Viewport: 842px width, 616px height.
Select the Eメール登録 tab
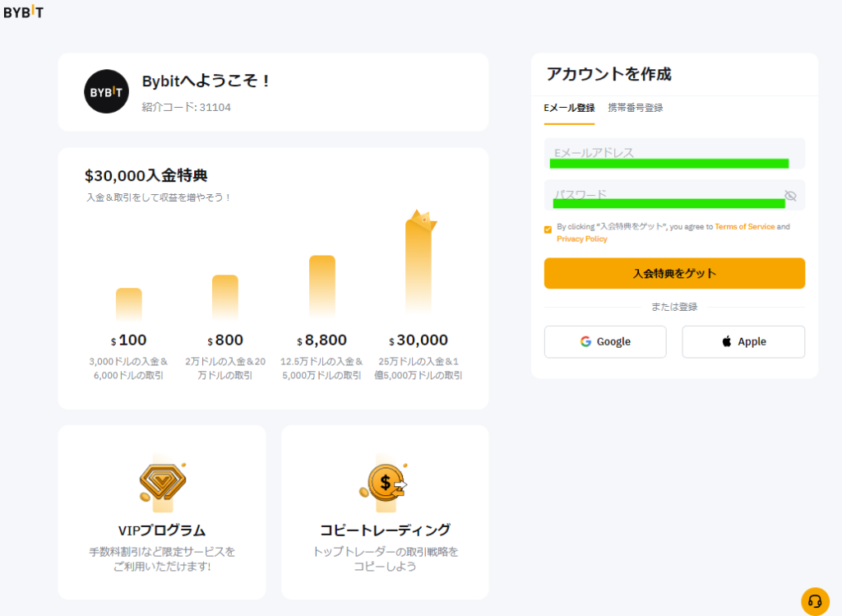click(569, 108)
